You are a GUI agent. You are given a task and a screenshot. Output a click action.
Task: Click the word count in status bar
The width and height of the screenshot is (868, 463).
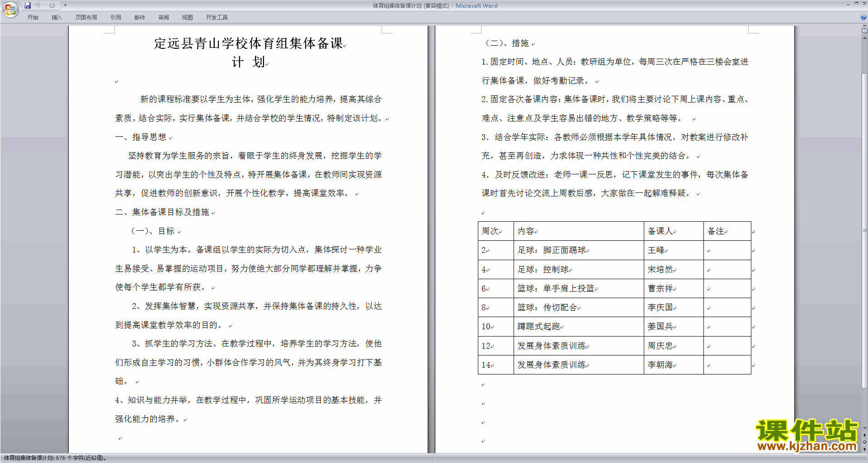pyautogui.click(x=56, y=458)
